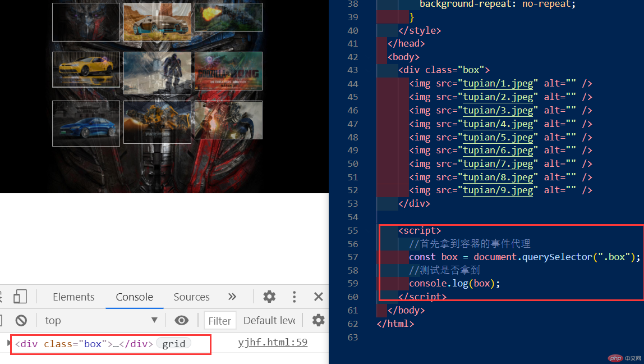
Task: Open the tupian/2.jpeg link in code
Action: (498, 97)
